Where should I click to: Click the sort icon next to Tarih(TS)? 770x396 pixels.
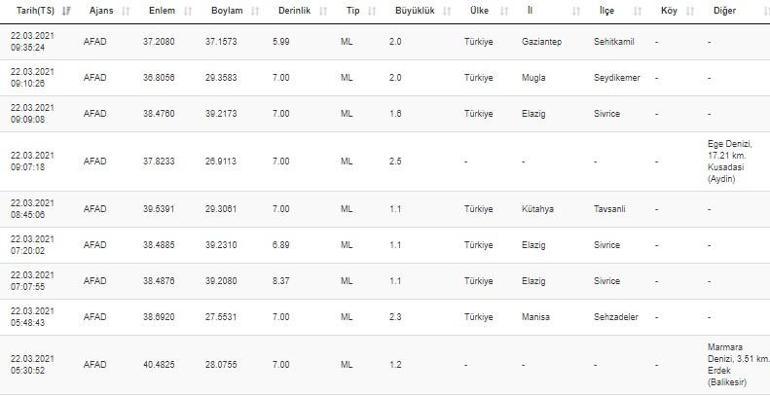tap(66, 11)
